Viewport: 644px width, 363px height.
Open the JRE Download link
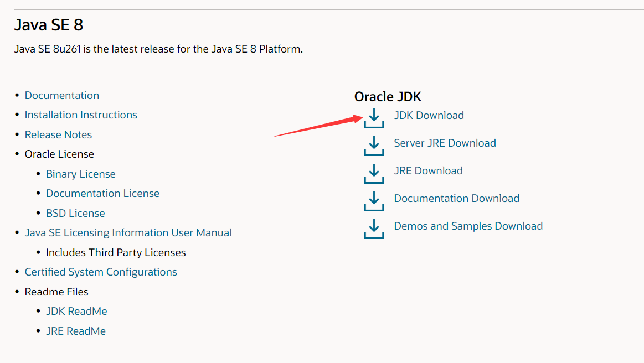click(429, 170)
